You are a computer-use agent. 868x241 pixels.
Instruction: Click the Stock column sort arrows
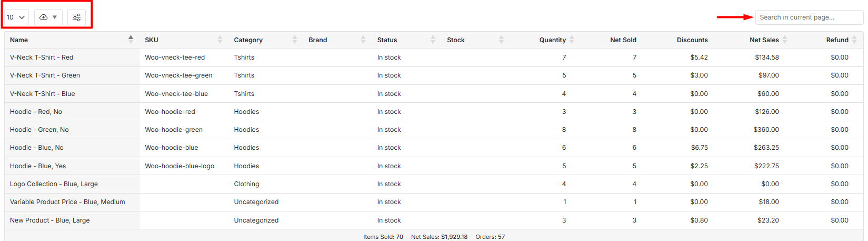tap(501, 40)
